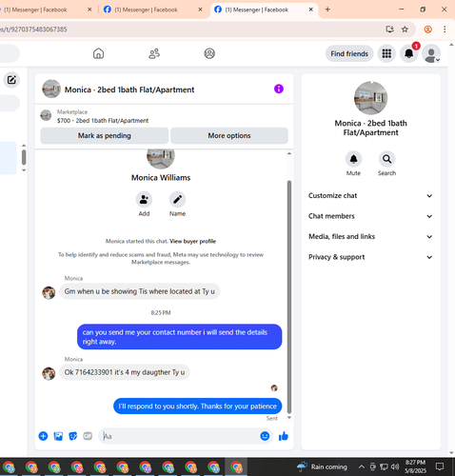Open Chrome three-dot menu
This screenshot has width=455, height=476.
(x=445, y=30)
